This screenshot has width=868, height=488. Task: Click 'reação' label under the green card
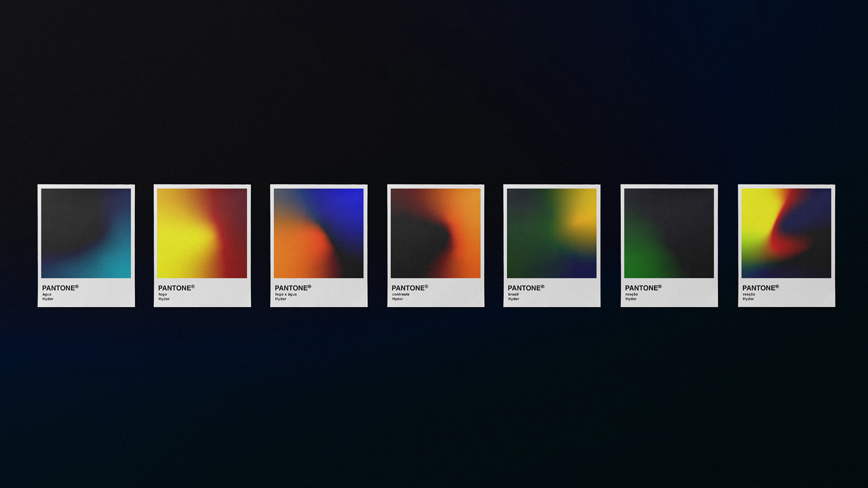click(x=632, y=295)
